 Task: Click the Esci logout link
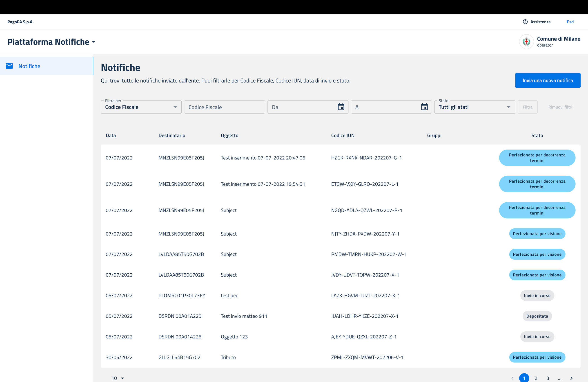coord(570,22)
